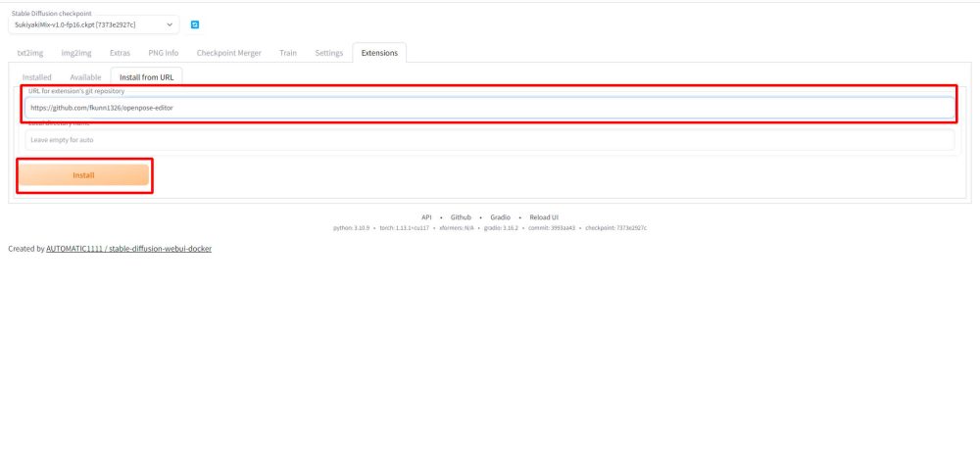Follow the Github footer link
This screenshot has height=476, width=980.
461,216
